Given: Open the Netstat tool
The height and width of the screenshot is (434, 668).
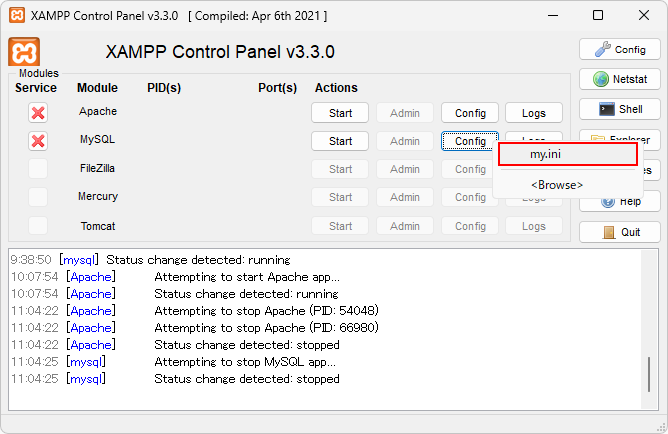Looking at the screenshot, I should click(x=620, y=79).
